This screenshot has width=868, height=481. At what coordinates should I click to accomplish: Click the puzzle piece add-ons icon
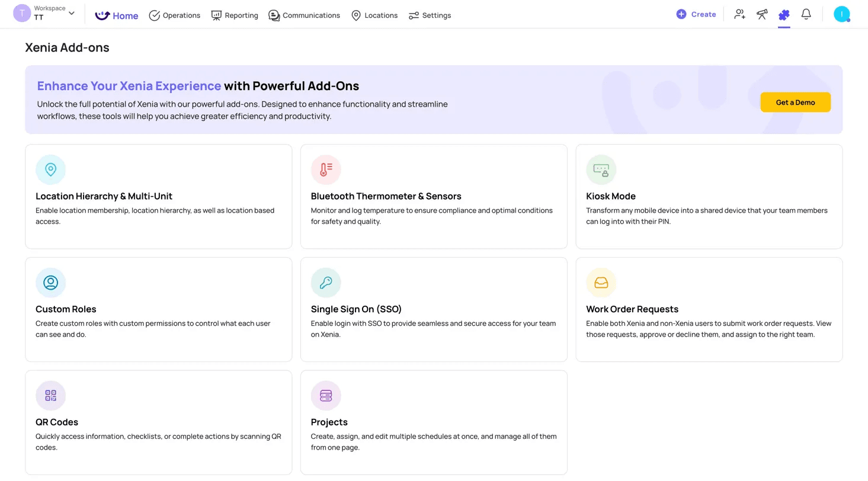784,15
